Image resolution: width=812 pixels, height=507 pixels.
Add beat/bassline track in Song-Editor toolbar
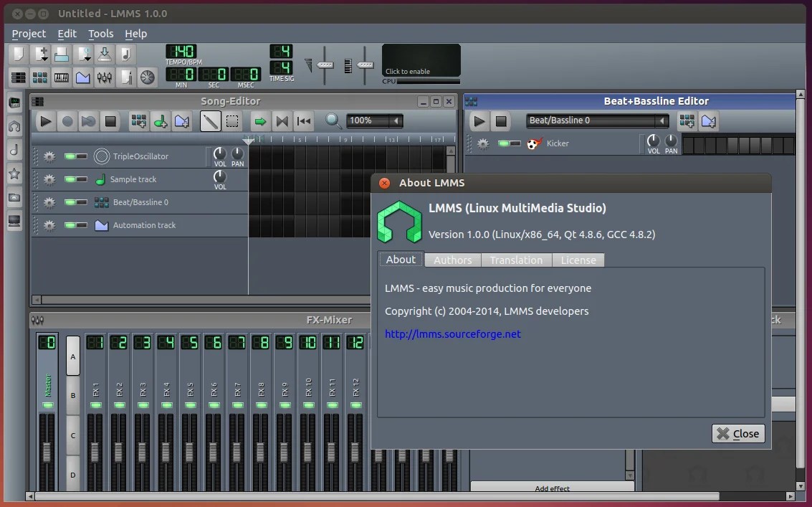tap(138, 121)
